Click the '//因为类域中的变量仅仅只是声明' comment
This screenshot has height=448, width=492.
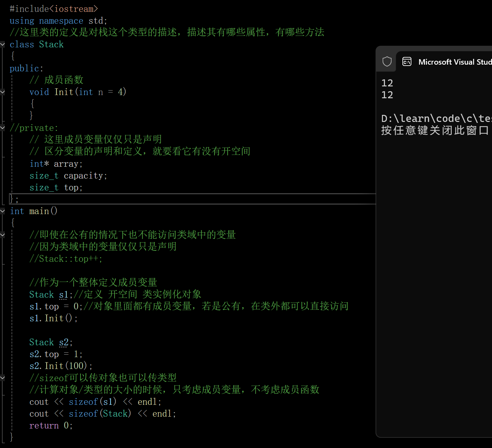(103, 247)
